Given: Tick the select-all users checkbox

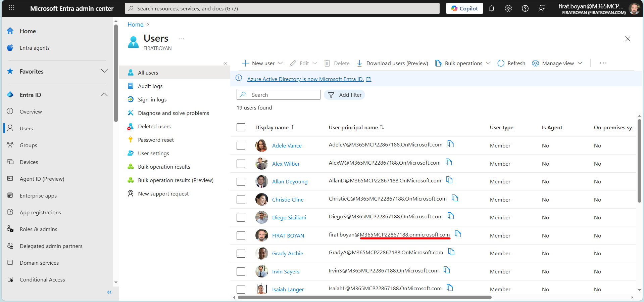Looking at the screenshot, I should point(241,128).
